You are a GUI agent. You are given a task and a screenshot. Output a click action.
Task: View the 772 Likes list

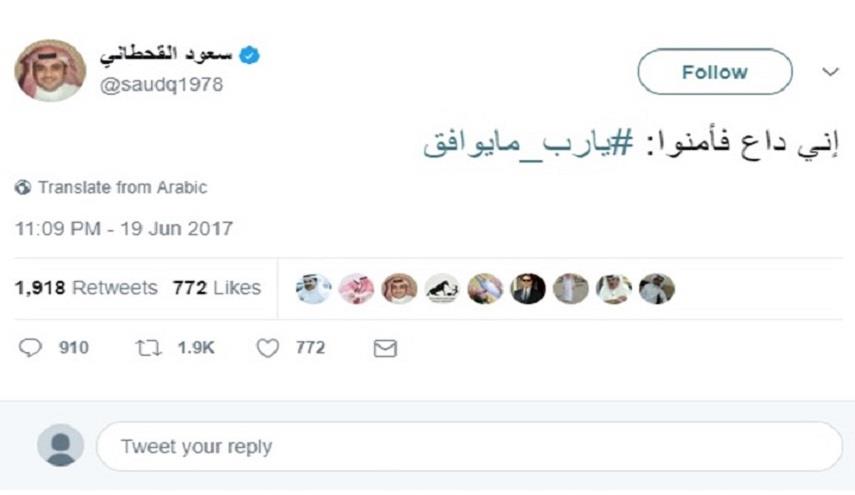(216, 288)
